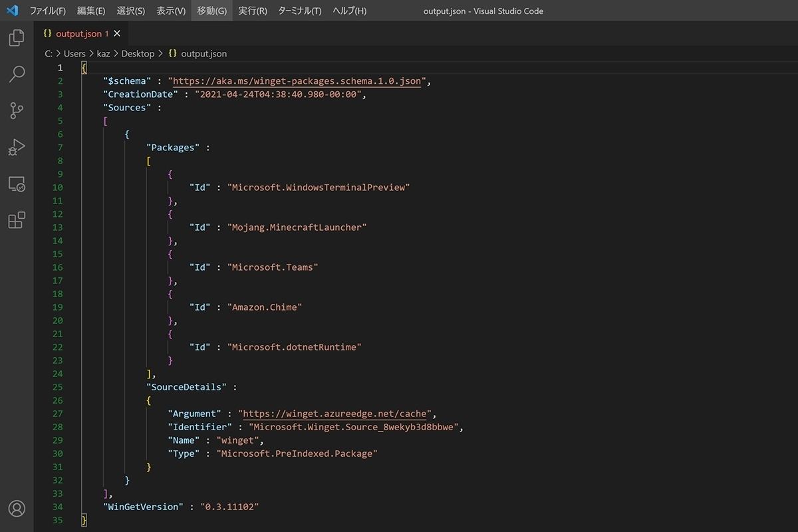The width and height of the screenshot is (798, 532).
Task: Click line number 35 in the gutter
Action: click(57, 520)
